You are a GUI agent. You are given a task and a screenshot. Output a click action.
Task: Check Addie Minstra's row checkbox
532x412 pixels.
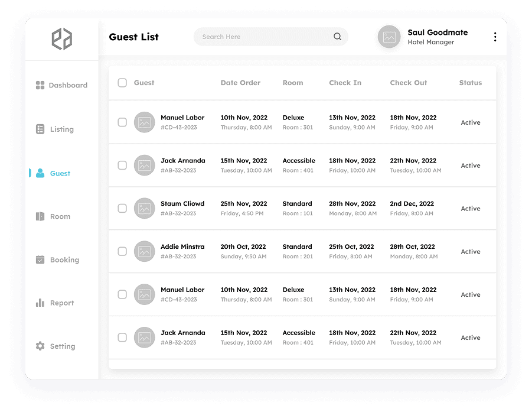[x=122, y=251]
